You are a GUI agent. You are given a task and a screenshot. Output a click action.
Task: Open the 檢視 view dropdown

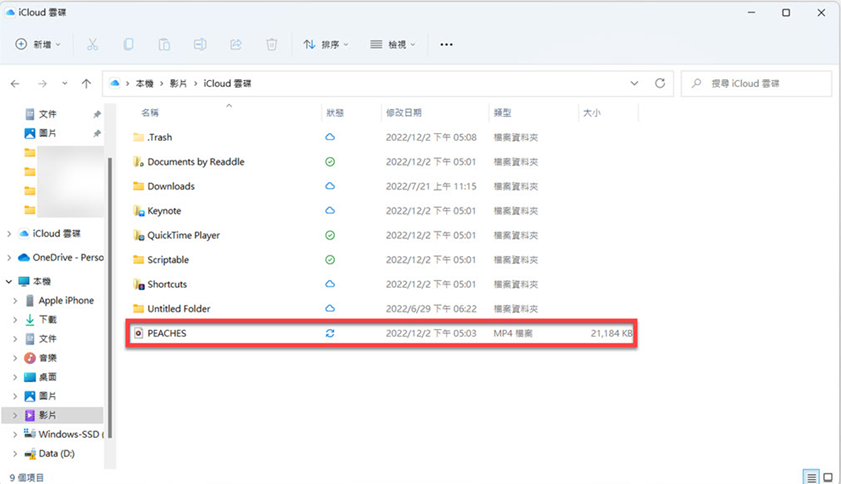point(393,45)
